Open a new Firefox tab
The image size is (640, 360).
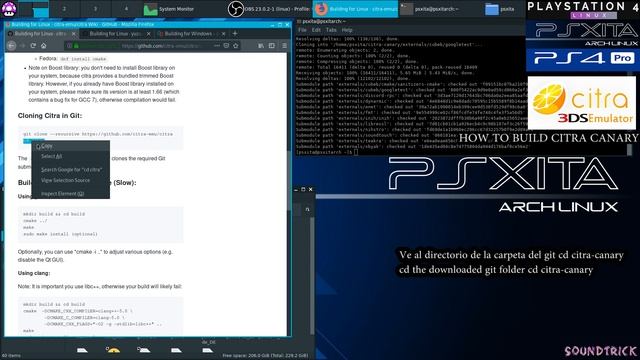[235, 33]
